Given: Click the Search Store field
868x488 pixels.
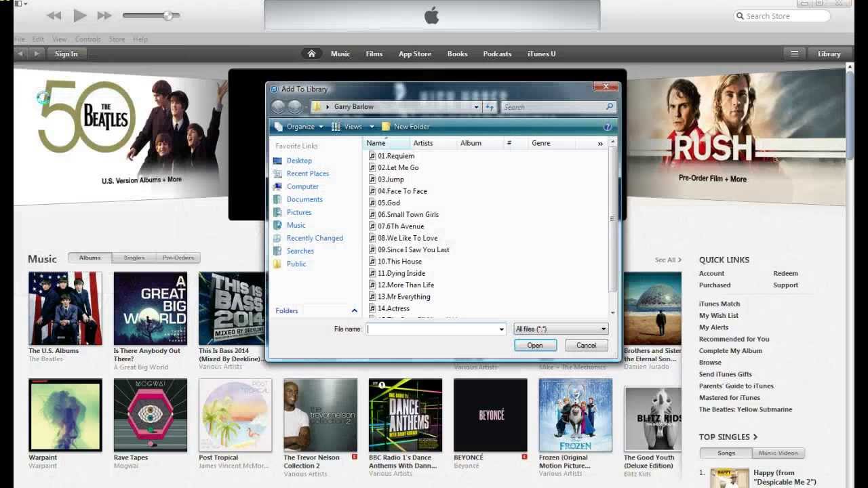Looking at the screenshot, I should tap(782, 16).
